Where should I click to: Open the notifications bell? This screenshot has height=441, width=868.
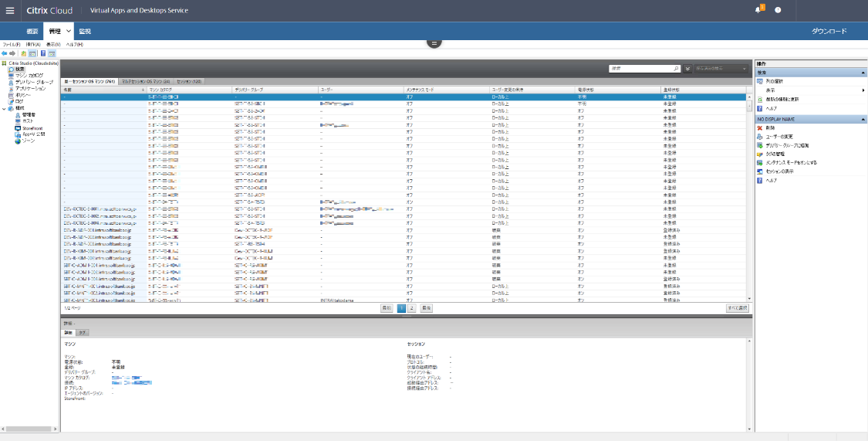(x=758, y=10)
